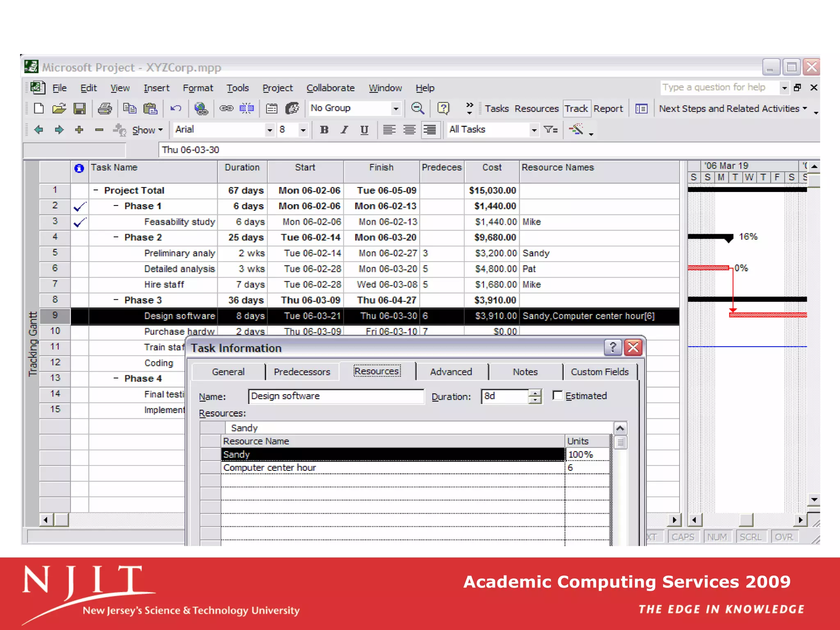The width and height of the screenshot is (840, 630).
Task: Open the Collaborate menu
Action: (x=331, y=88)
